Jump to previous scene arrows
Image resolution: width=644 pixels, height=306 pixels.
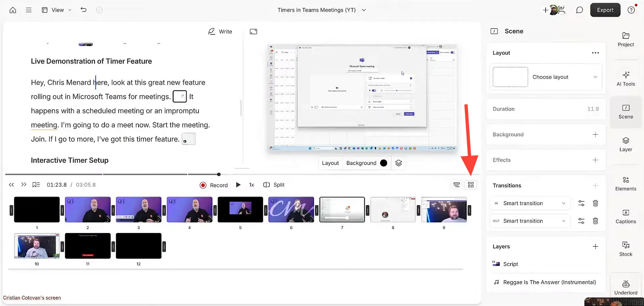pyautogui.click(x=11, y=185)
